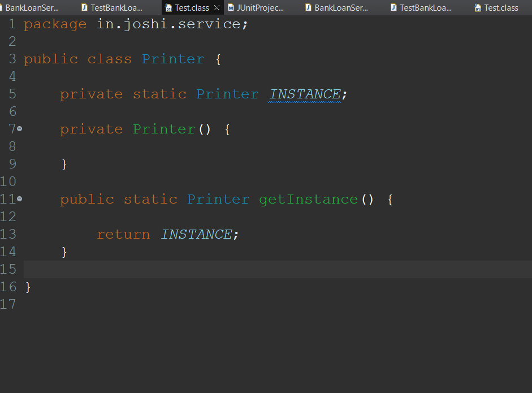
Task: Close the active Test.class tab
Action: point(217,7)
